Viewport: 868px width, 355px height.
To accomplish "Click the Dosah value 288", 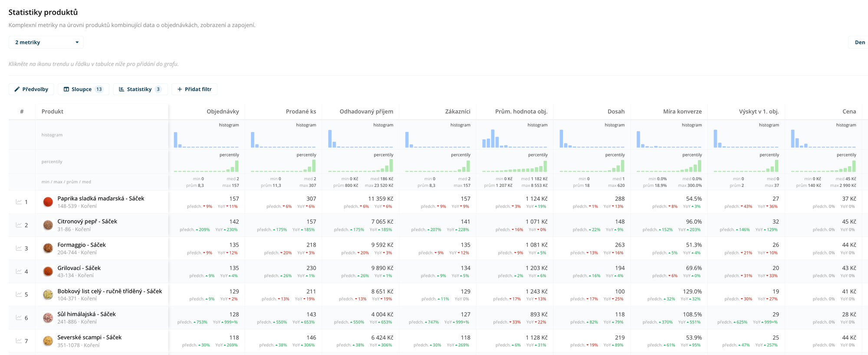I will pos(620,199).
